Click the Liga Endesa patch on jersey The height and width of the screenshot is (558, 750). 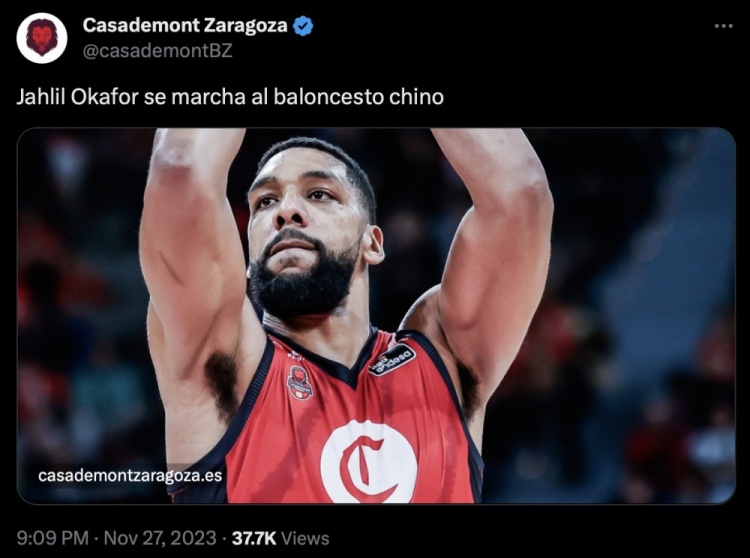coord(392,359)
